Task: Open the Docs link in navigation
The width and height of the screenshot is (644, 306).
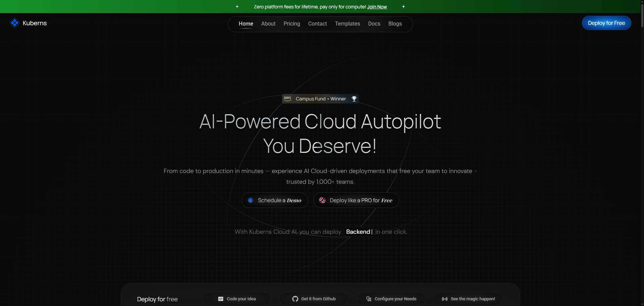Action: point(374,24)
